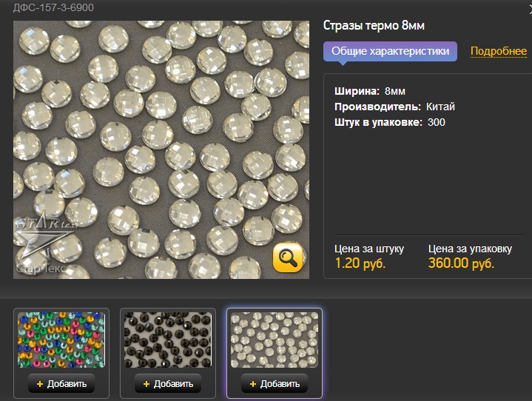
Task: Click the pack price 360.00 руб.
Action: coord(460,263)
